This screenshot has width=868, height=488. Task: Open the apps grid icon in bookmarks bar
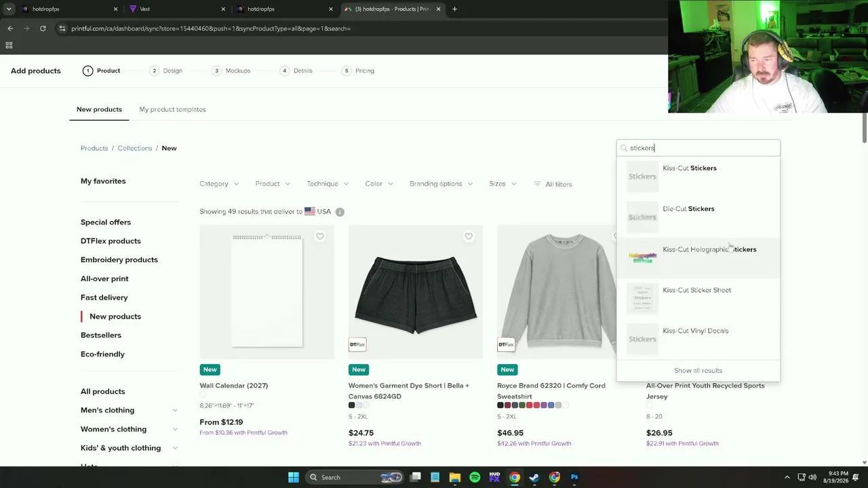pyautogui.click(x=9, y=45)
